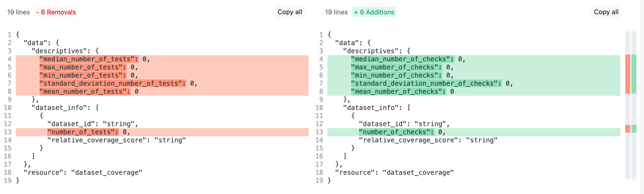The height and width of the screenshot is (194, 644).
Task: Click Copy all button in left removals pane
Action: [290, 12]
